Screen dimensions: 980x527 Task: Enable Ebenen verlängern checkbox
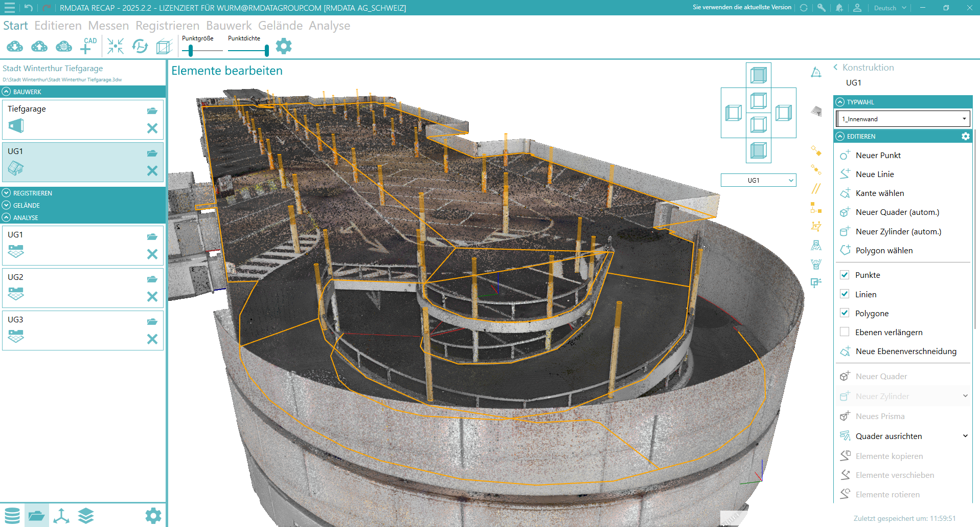(x=845, y=332)
